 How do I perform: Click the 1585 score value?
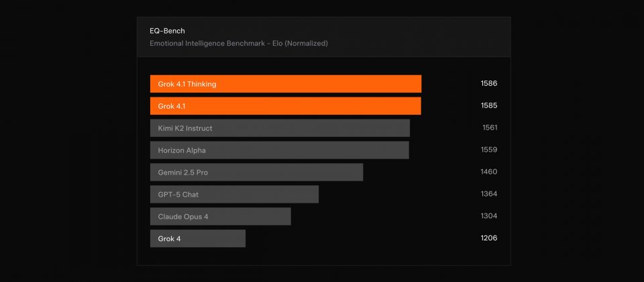click(488, 106)
